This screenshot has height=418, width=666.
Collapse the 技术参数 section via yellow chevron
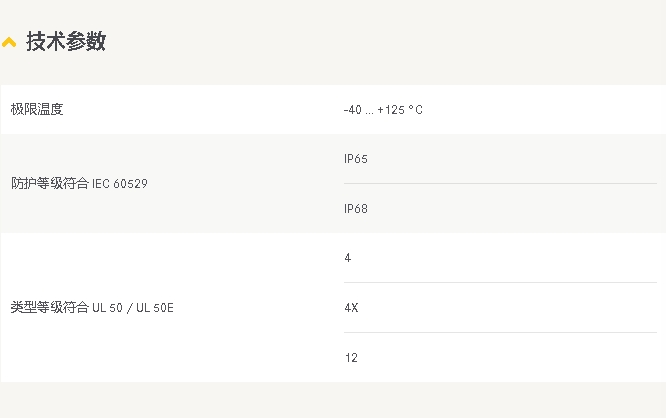[9, 42]
